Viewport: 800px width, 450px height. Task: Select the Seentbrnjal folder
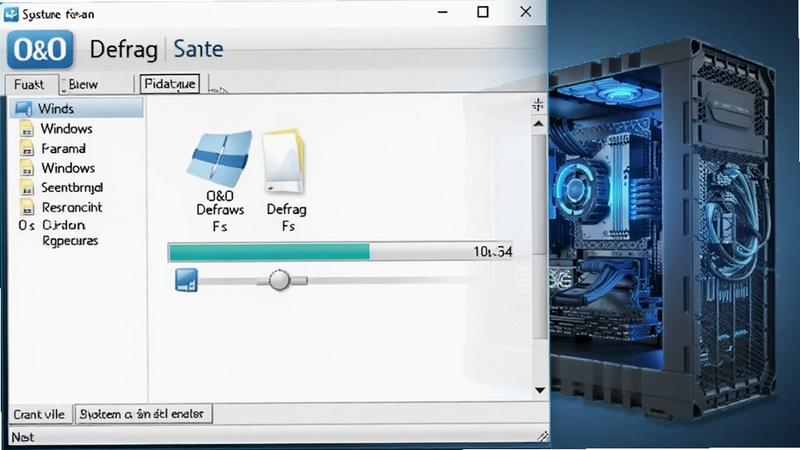(x=71, y=188)
